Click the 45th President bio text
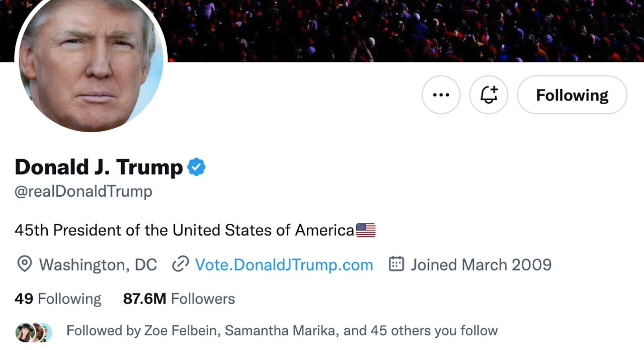Viewport: 644px width, 350px height. coord(184,230)
